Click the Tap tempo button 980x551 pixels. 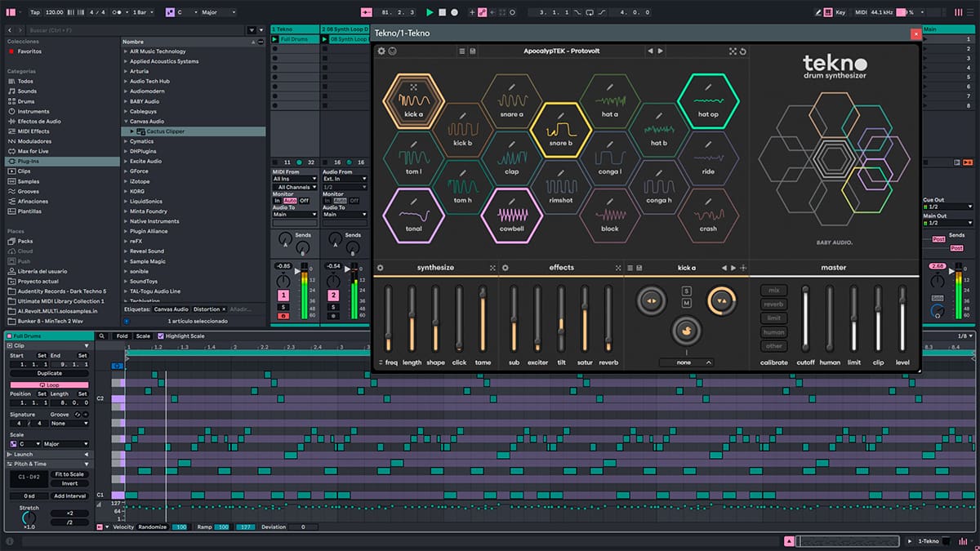click(x=34, y=12)
